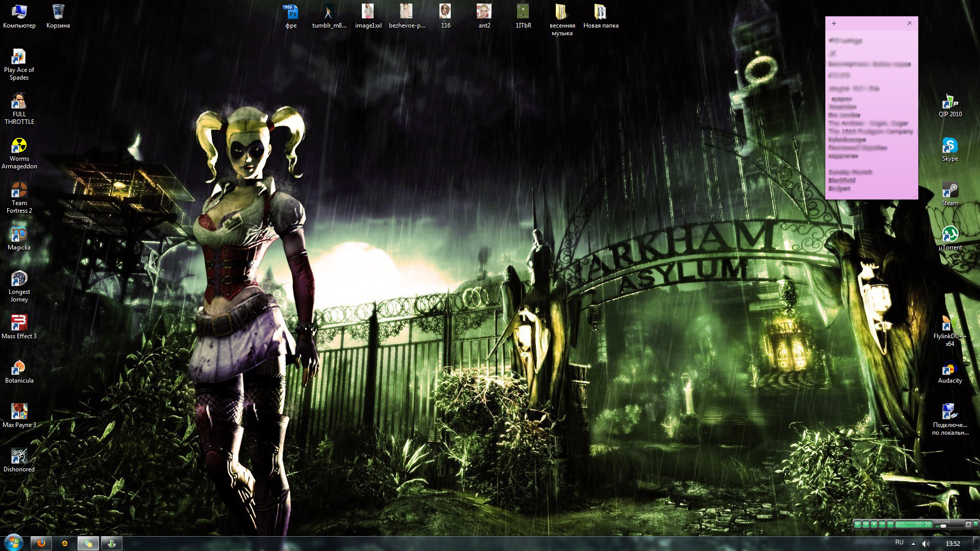Image resolution: width=980 pixels, height=551 pixels.
Task: Open the Dishonored game shortcut
Action: (x=19, y=457)
